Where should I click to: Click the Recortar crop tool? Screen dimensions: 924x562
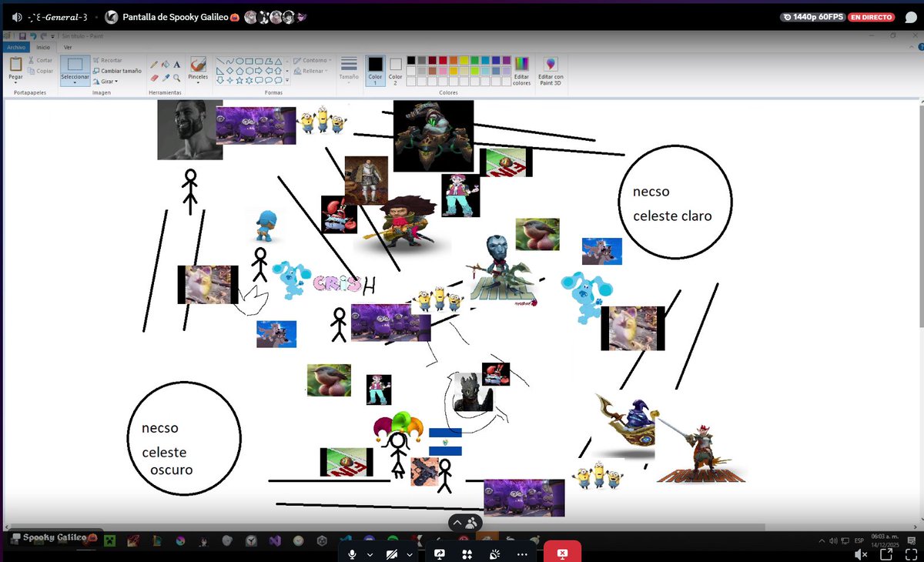(x=96, y=60)
